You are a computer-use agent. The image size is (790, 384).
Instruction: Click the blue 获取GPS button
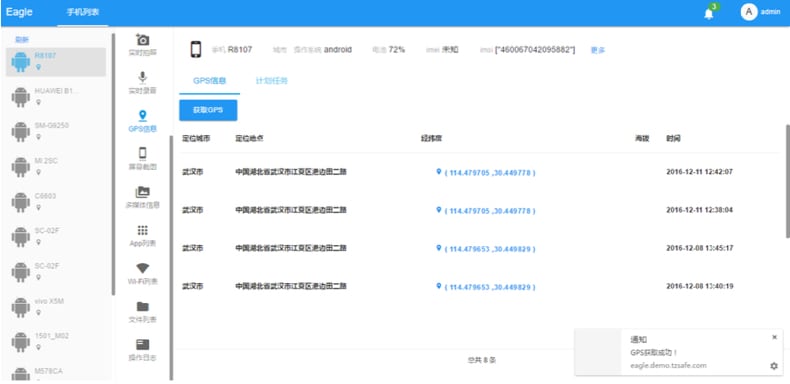click(208, 110)
